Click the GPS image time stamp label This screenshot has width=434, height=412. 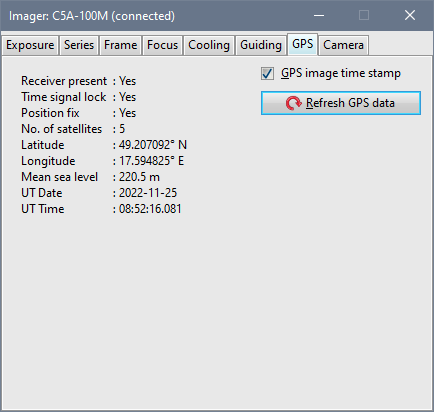coord(341,73)
